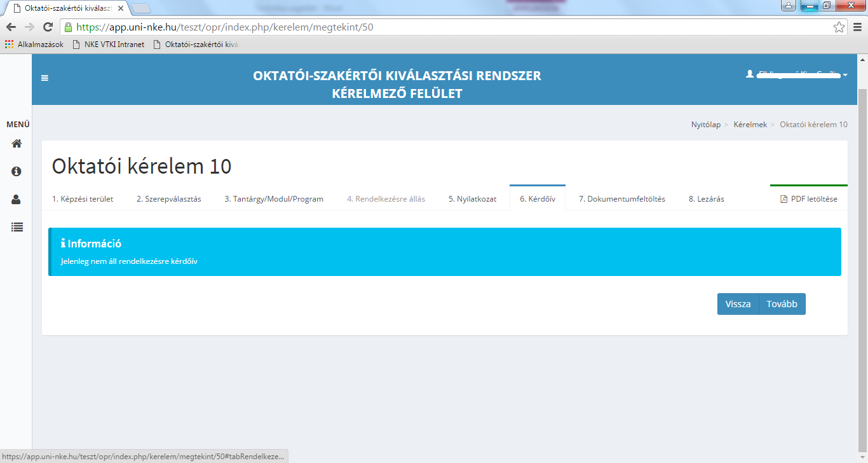Click the green padlock security icon
This screenshot has width=868, height=463.
(68, 27)
